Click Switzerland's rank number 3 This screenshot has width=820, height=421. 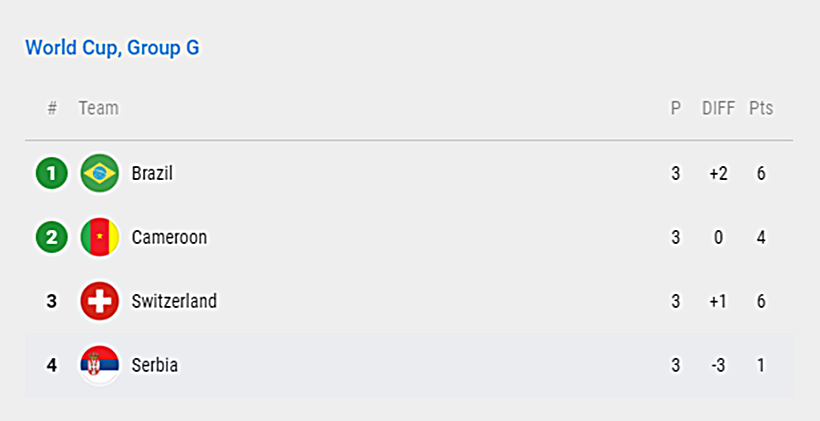[x=51, y=301]
